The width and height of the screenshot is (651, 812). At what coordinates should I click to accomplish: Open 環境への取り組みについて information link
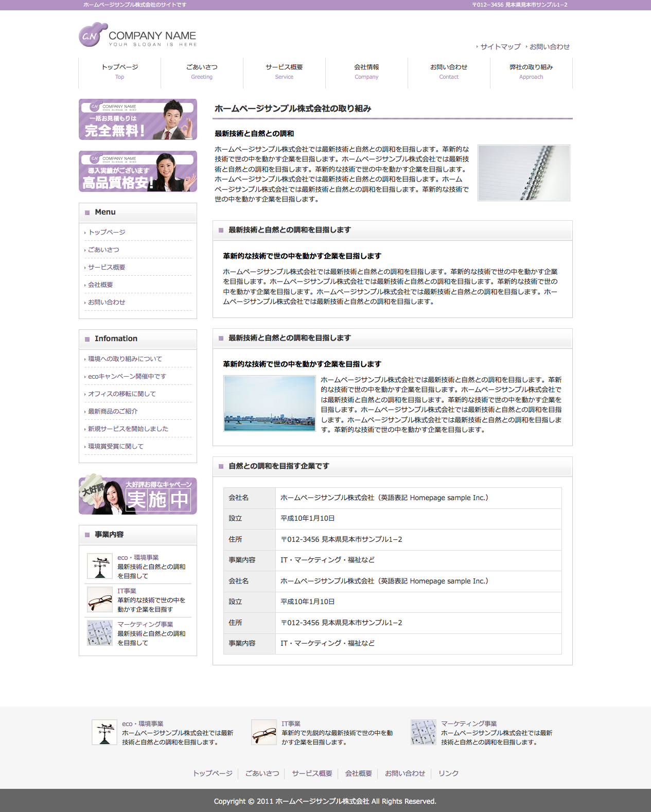click(125, 359)
